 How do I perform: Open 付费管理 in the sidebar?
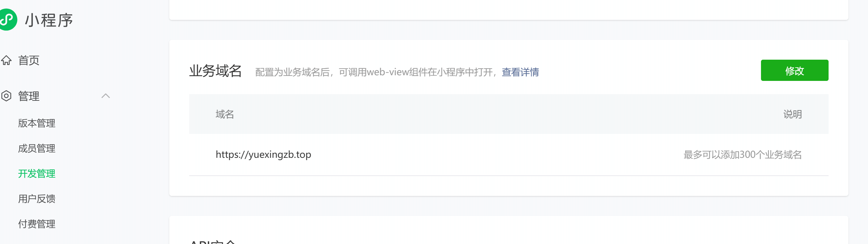pos(37,224)
